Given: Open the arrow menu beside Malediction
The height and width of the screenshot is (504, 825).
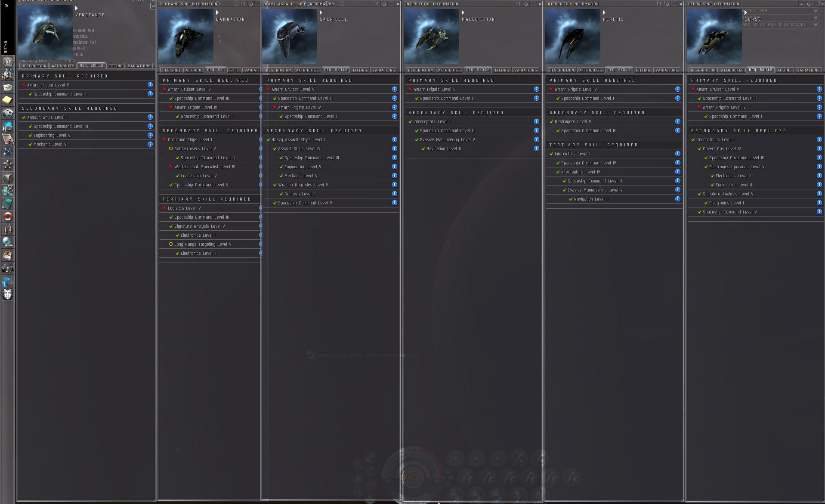Looking at the screenshot, I should pyautogui.click(x=463, y=12).
